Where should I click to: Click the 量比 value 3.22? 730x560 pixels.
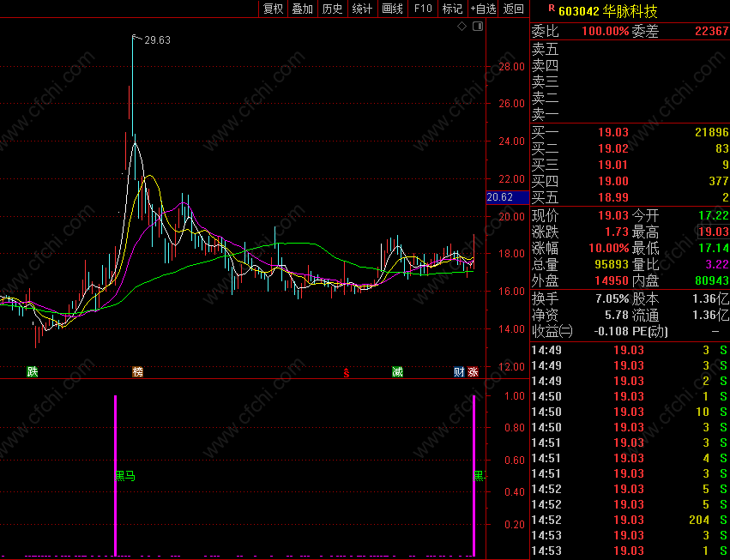pyautogui.click(x=717, y=264)
